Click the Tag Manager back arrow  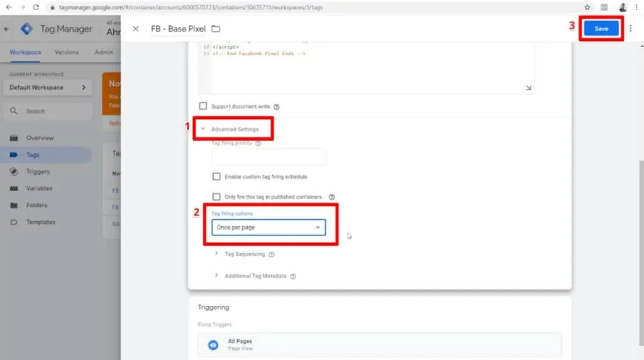[x=6, y=29]
